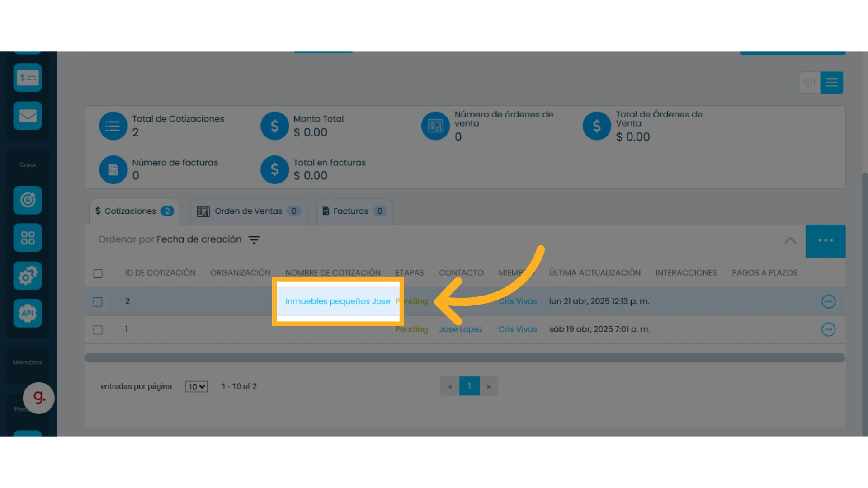This screenshot has width=868, height=488.
Task: Switch to kanban board view icon
Action: (x=810, y=82)
